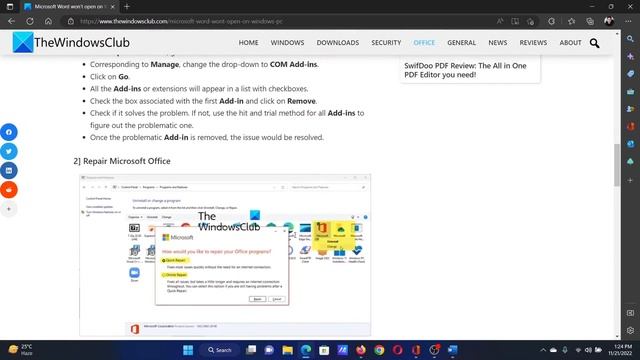Open the weather widget showing 25°C Haze
The image size is (640, 360).
20,350
